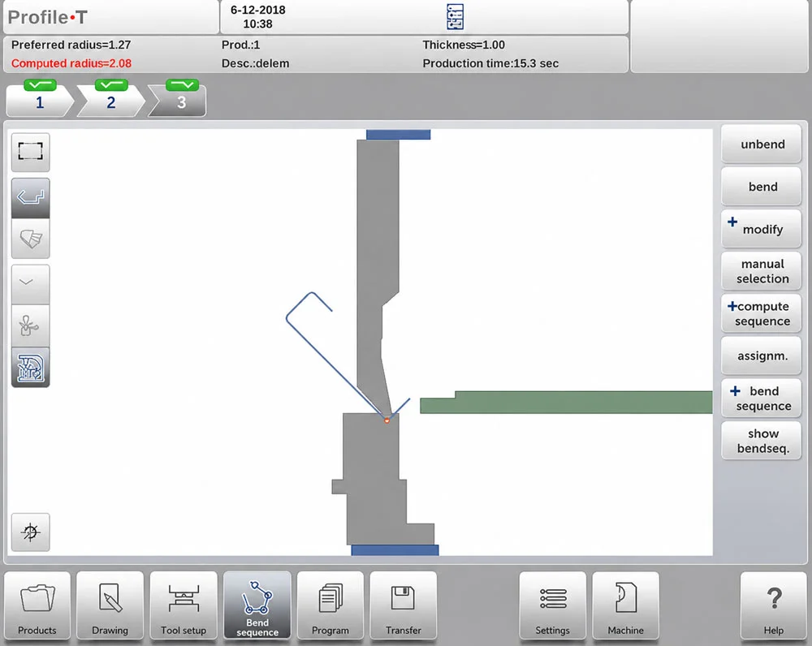Viewport: 812px width, 646px height.
Task: Expand the compute sequence options
Action: click(x=762, y=314)
